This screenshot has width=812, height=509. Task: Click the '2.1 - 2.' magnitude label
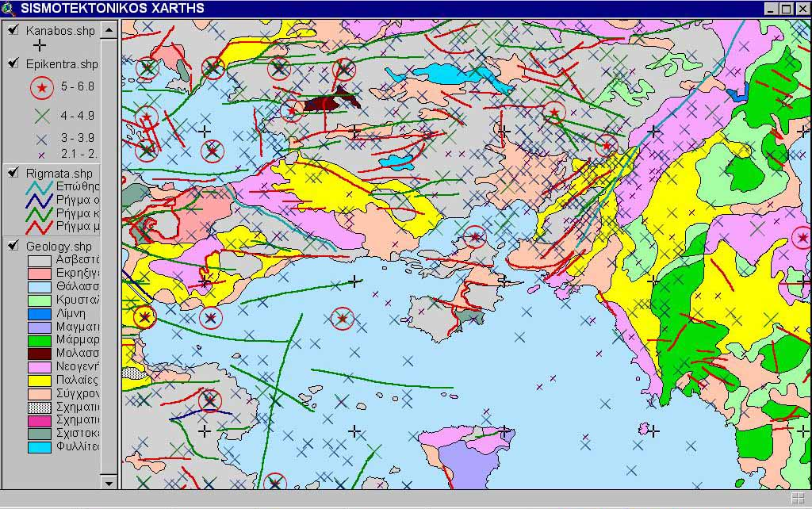[79, 154]
